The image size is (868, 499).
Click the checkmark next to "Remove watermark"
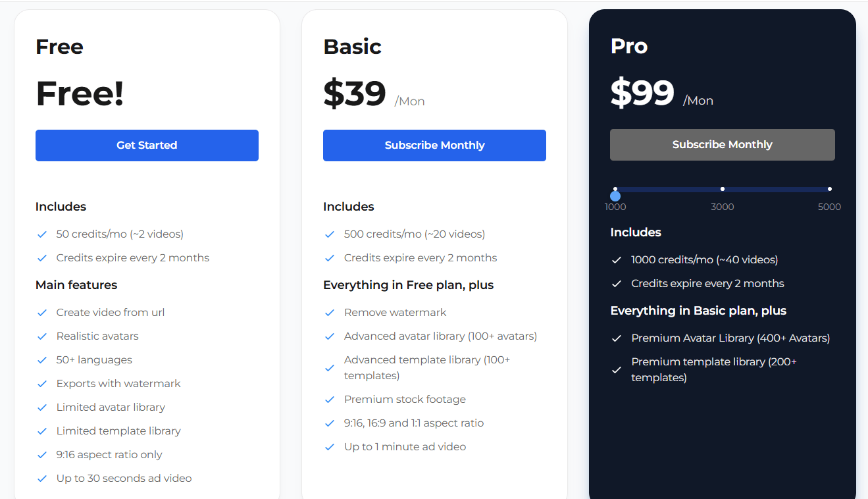[x=330, y=312]
